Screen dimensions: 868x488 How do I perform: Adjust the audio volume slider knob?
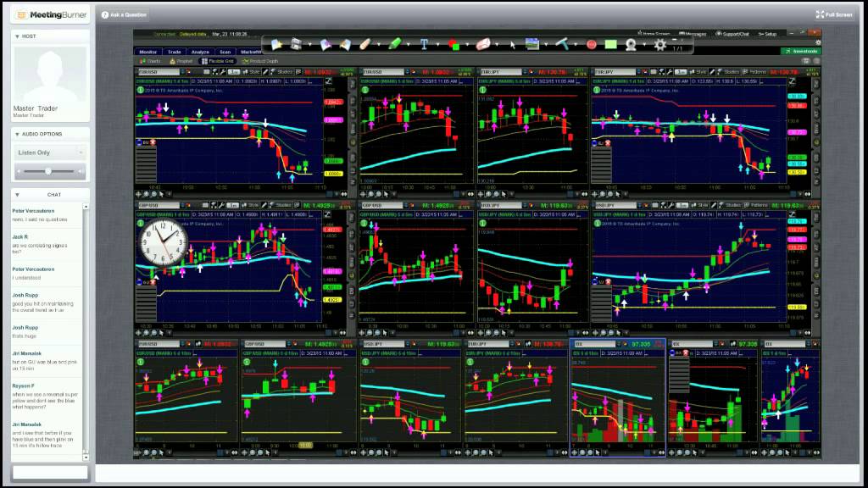coord(48,171)
